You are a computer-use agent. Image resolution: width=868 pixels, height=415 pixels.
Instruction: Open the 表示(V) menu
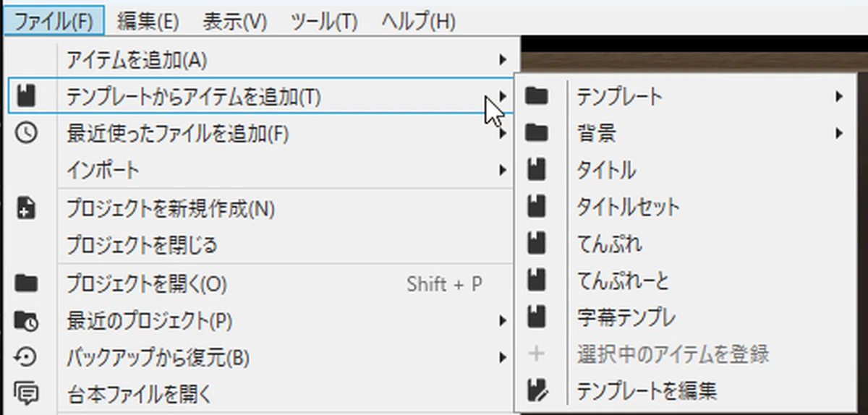[235, 21]
